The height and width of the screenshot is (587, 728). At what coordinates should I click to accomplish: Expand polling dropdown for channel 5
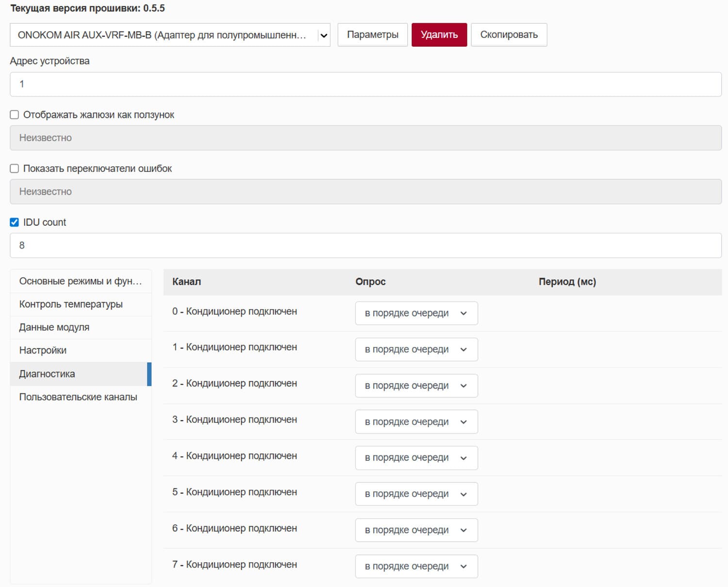coord(416,494)
